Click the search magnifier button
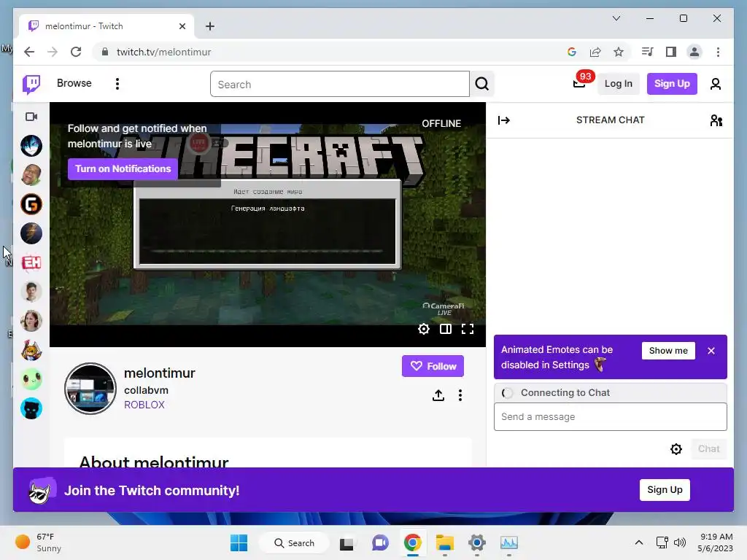Image resolution: width=747 pixels, height=560 pixels. click(x=482, y=84)
